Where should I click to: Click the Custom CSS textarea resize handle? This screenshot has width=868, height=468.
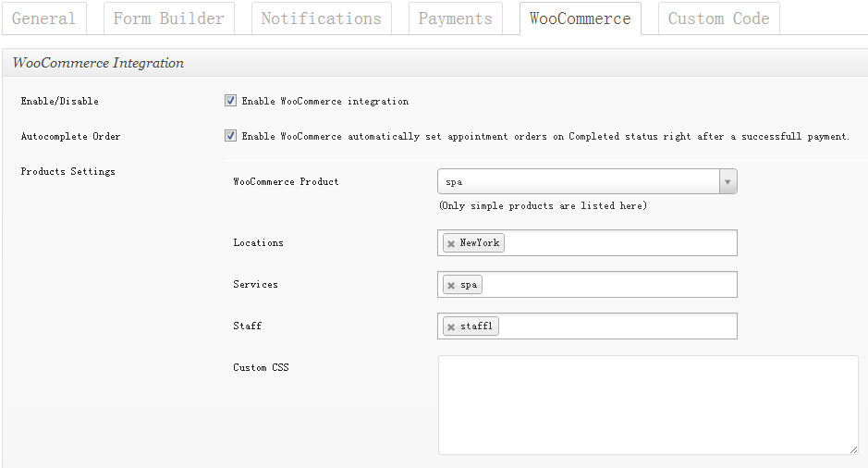[x=852, y=449]
